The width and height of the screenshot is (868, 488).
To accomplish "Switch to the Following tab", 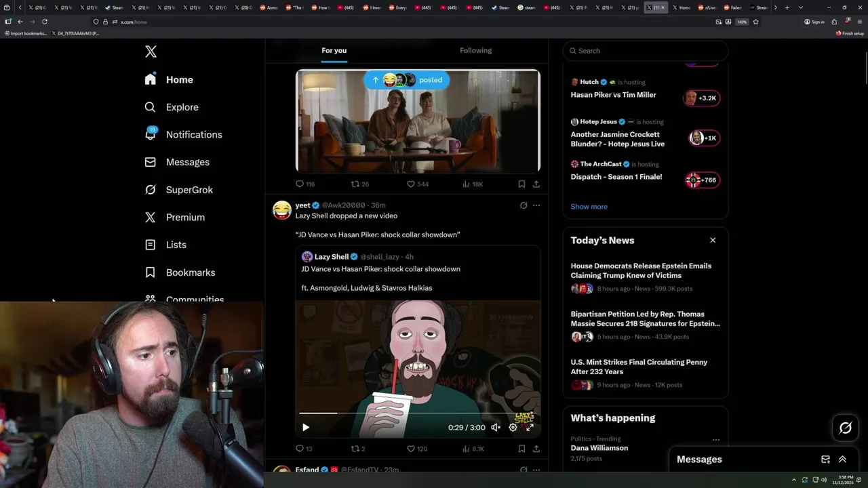I will click(476, 50).
